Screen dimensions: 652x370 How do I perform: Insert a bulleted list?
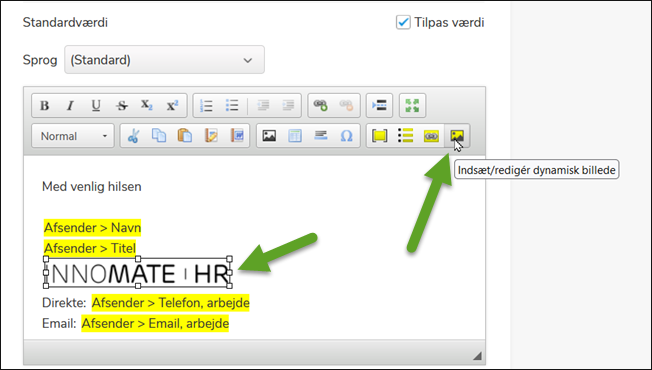[x=232, y=106]
